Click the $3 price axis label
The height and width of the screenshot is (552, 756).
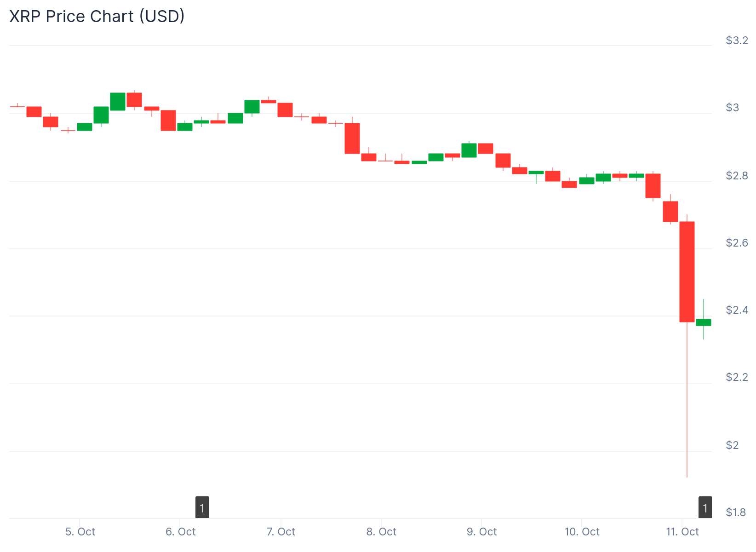pos(732,108)
